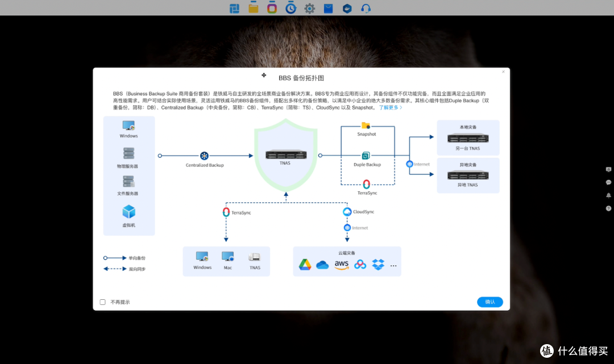Open the blue shopping bag App Center
614x364 pixels.
tap(328, 8)
